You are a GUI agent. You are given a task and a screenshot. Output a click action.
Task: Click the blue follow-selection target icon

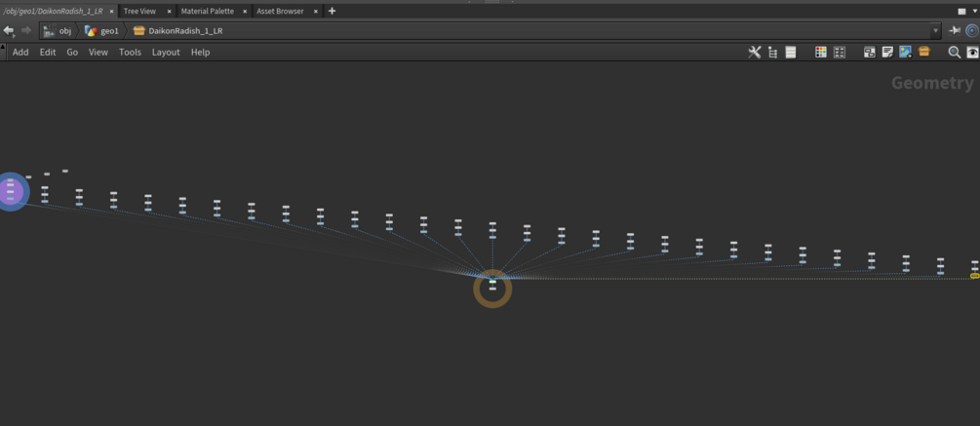pos(972,30)
